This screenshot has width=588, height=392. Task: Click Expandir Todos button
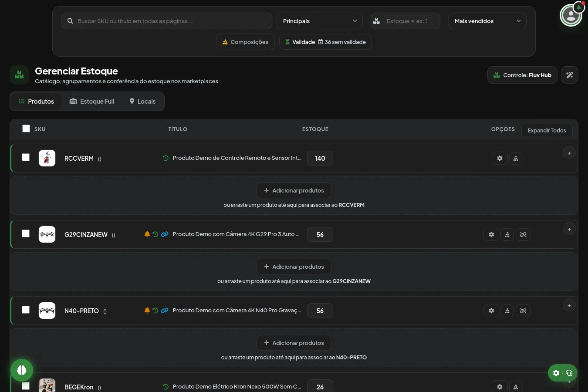click(x=547, y=130)
